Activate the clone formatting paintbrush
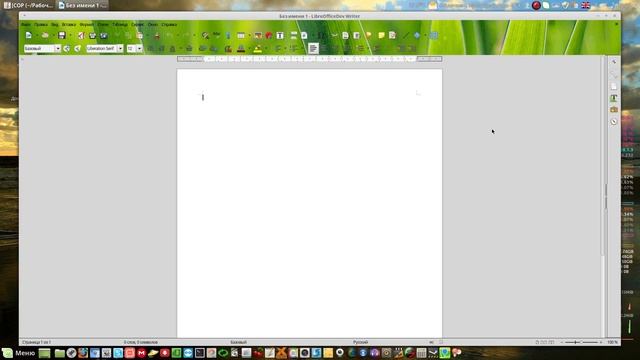The width and height of the screenshot is (640, 360). point(157,36)
